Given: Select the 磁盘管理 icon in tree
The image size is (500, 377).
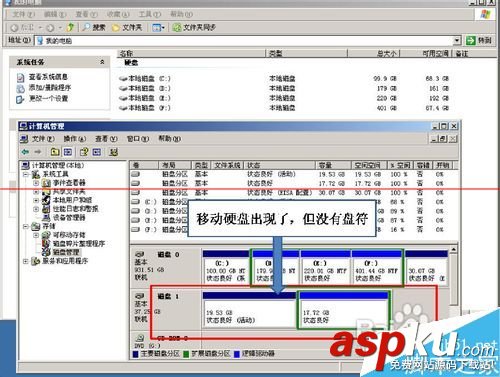Looking at the screenshot, I should click(46, 252).
